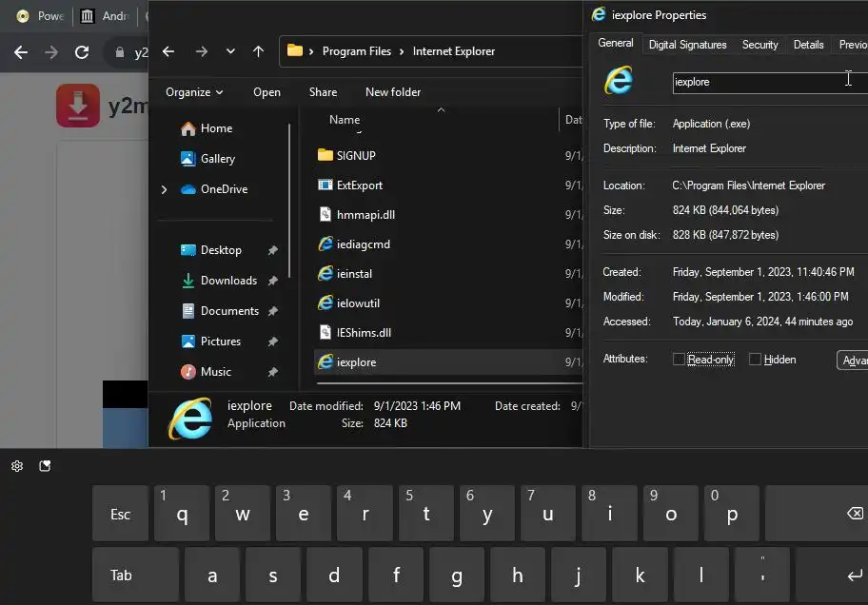Open recent locations chevron in Explorer

[230, 51]
